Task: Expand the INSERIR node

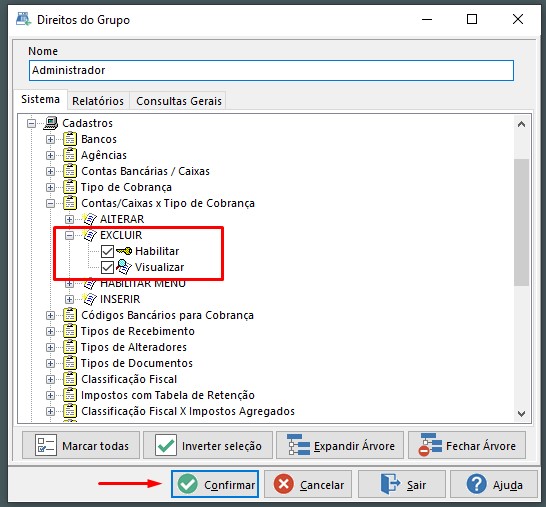Action: (69, 299)
